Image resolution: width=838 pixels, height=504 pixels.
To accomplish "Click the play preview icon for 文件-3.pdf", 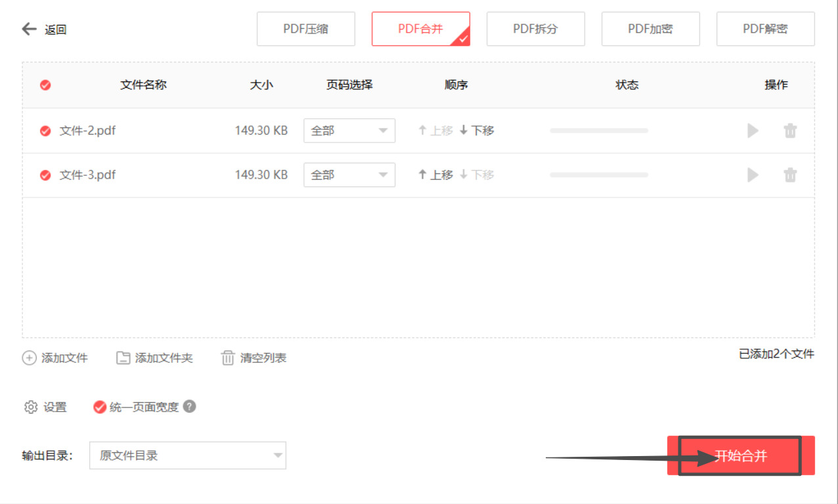I will (753, 175).
